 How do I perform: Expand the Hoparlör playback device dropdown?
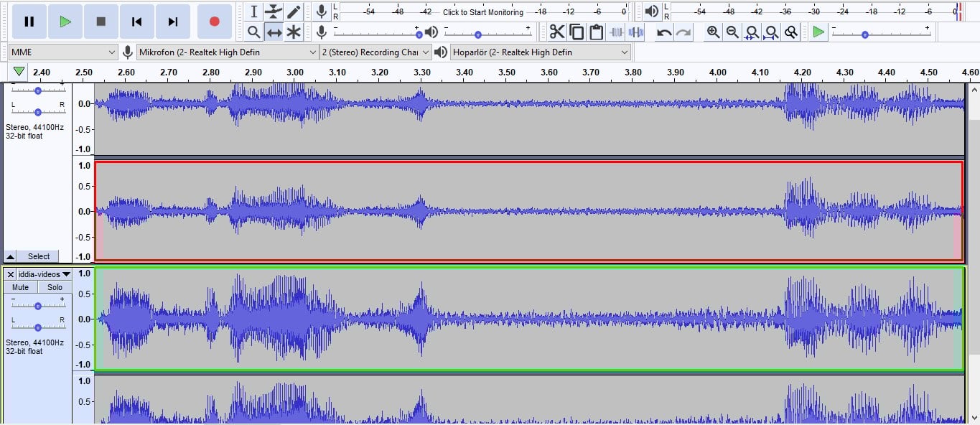tap(540, 52)
